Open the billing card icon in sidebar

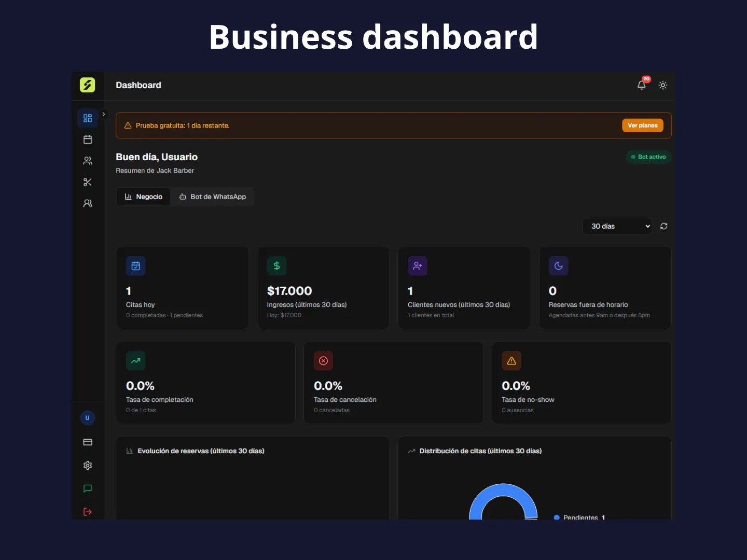88,442
